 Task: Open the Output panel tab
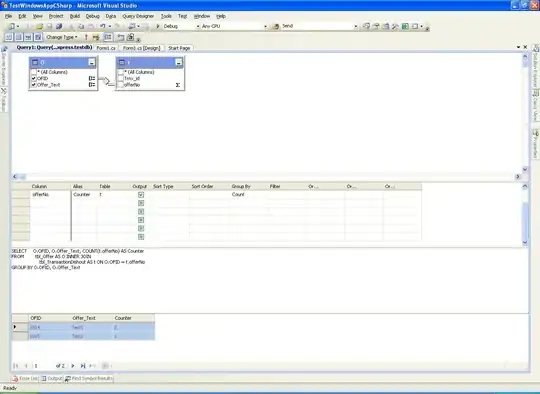pos(52,378)
